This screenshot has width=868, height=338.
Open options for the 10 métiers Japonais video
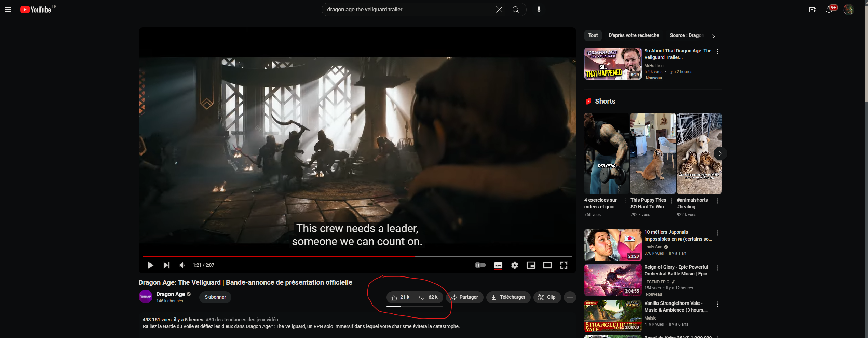[718, 233]
